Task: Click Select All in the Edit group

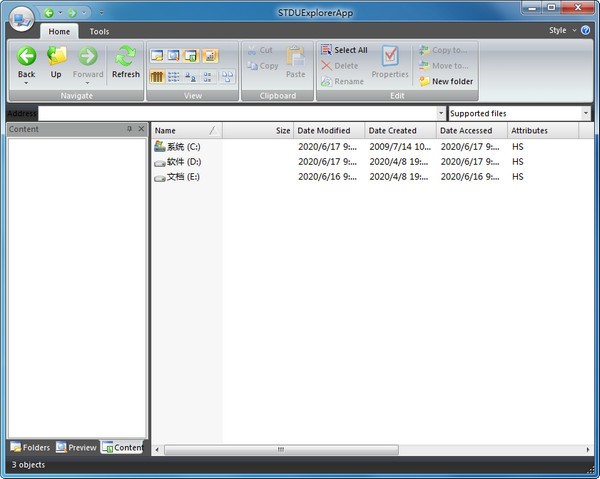Action: (x=343, y=50)
